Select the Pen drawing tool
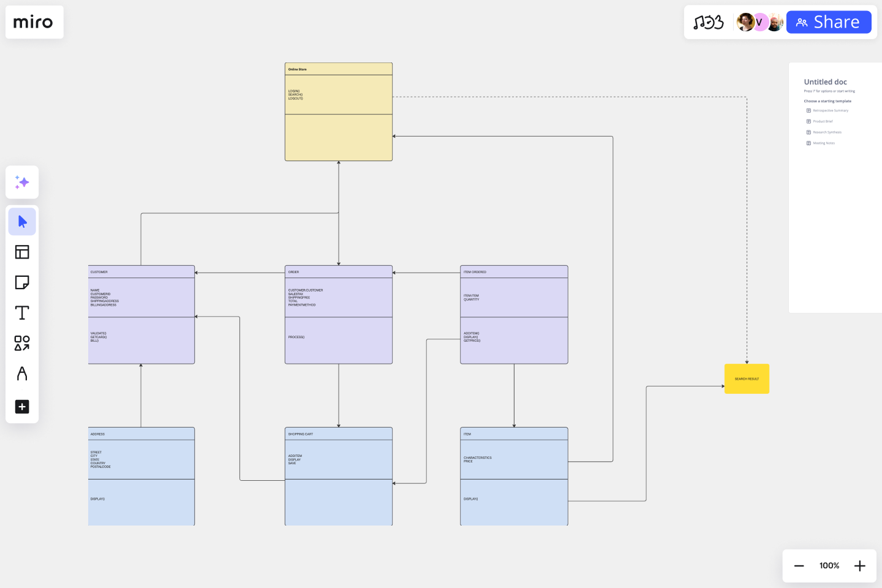This screenshot has width=882, height=588. point(22,374)
